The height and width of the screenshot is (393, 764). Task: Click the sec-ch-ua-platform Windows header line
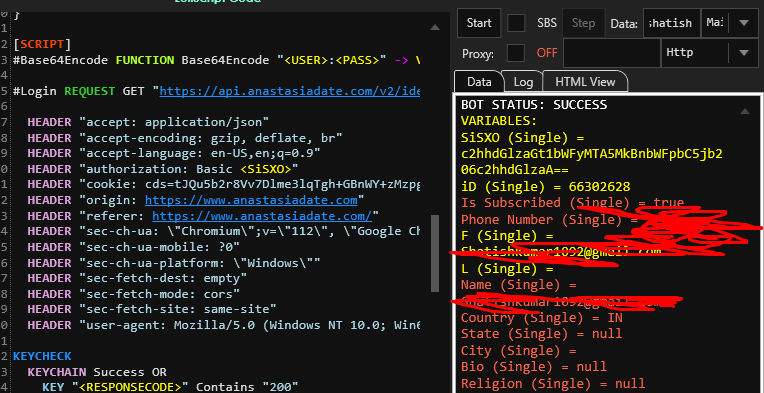point(174,263)
